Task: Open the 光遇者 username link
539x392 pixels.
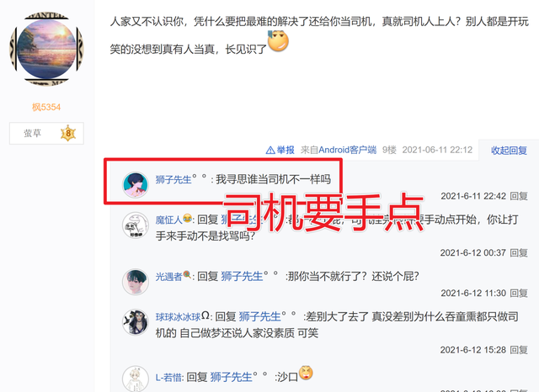Action: click(168, 276)
